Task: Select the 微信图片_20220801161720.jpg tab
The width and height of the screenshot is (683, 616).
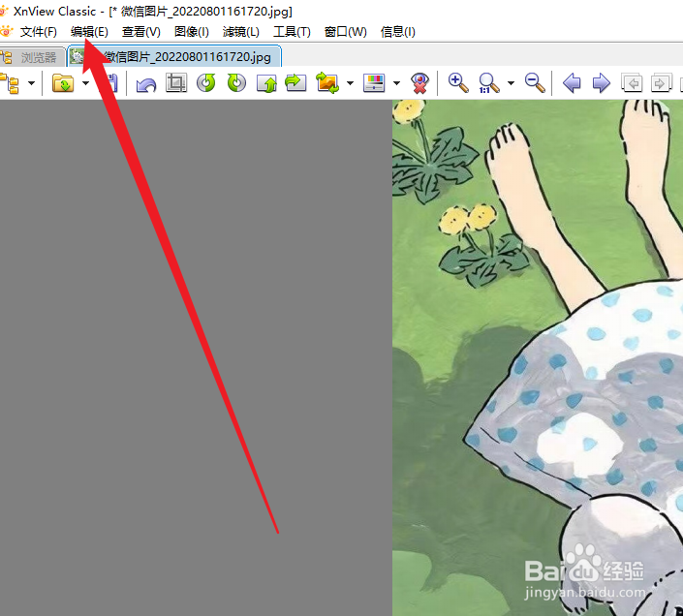Action: pyautogui.click(x=174, y=56)
